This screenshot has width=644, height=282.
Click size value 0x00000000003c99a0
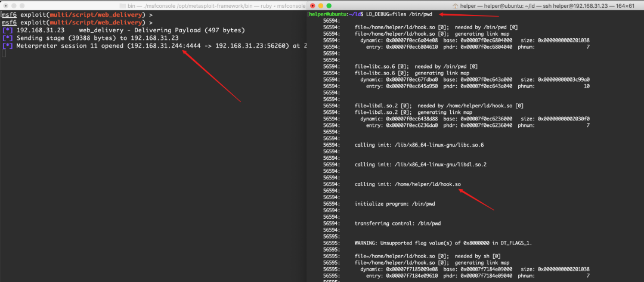pyautogui.click(x=563, y=80)
